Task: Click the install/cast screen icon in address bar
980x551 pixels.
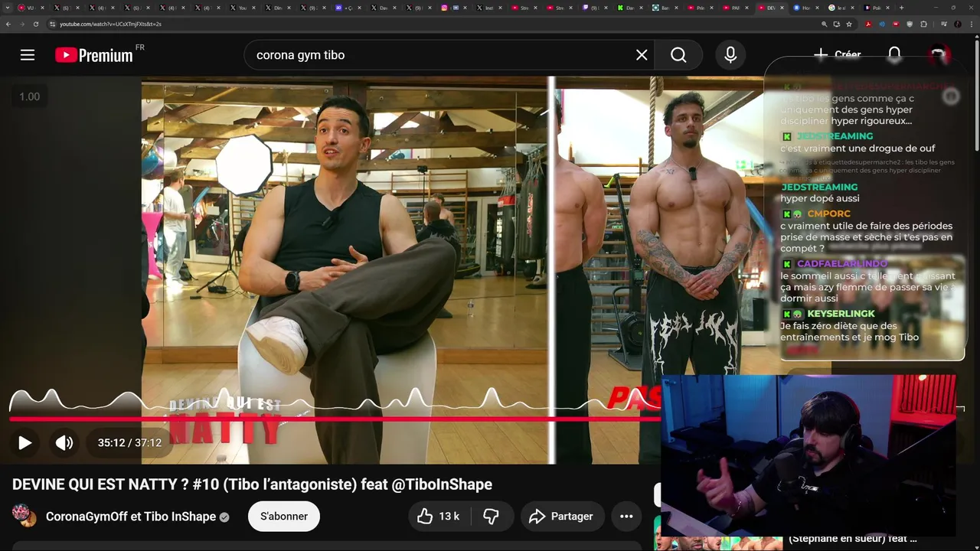Action: point(837,24)
